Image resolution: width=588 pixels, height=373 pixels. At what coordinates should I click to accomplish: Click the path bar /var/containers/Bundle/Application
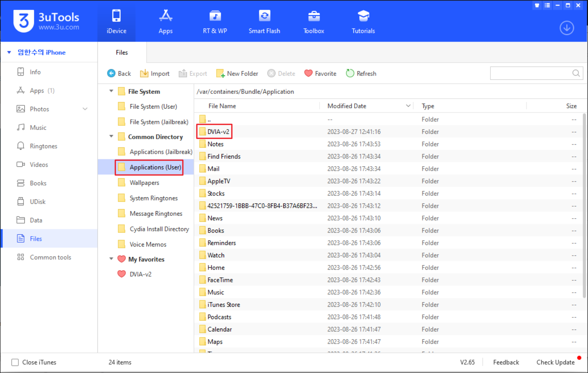tap(245, 91)
